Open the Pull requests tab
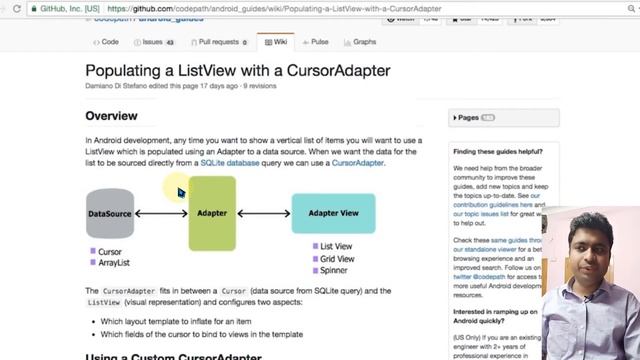Image resolution: width=640 pixels, height=360 pixels. pyautogui.click(x=219, y=42)
